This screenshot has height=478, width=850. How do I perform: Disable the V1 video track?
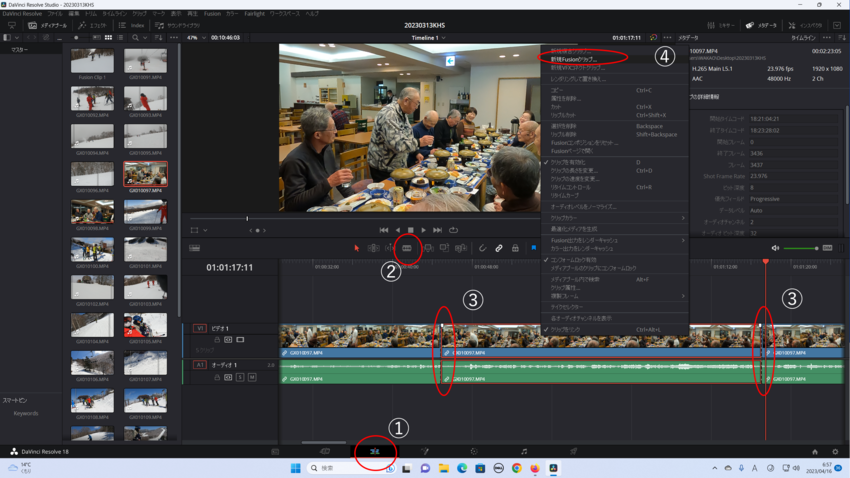coord(240,340)
